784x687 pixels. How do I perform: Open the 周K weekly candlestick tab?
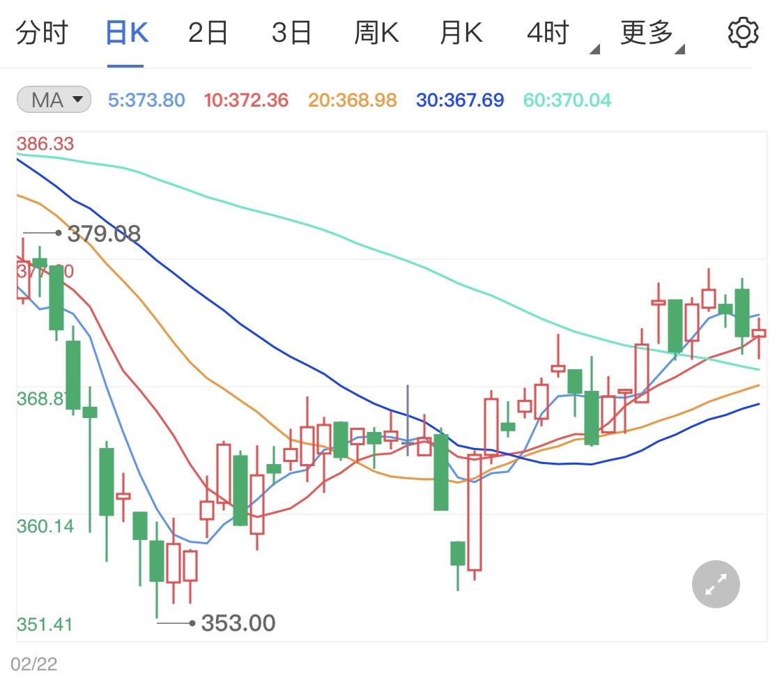376,33
